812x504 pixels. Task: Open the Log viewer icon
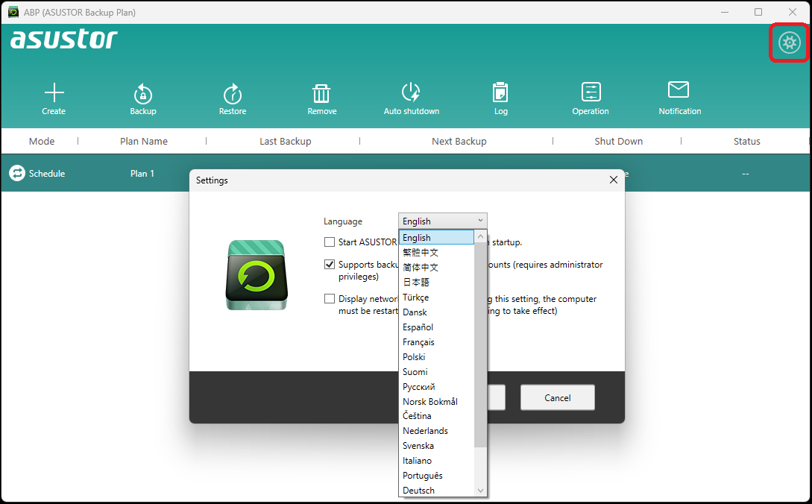500,93
